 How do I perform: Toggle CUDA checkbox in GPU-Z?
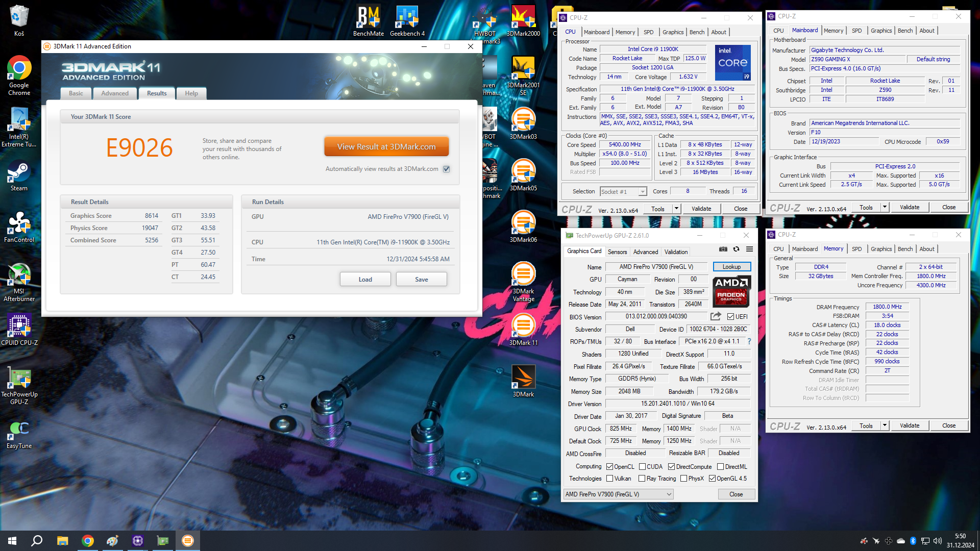coord(642,467)
